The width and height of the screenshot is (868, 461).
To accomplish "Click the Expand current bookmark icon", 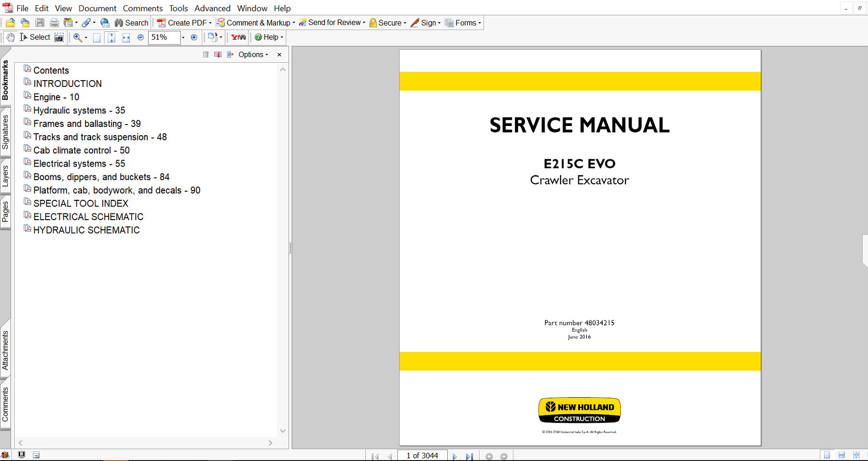I will [x=230, y=55].
